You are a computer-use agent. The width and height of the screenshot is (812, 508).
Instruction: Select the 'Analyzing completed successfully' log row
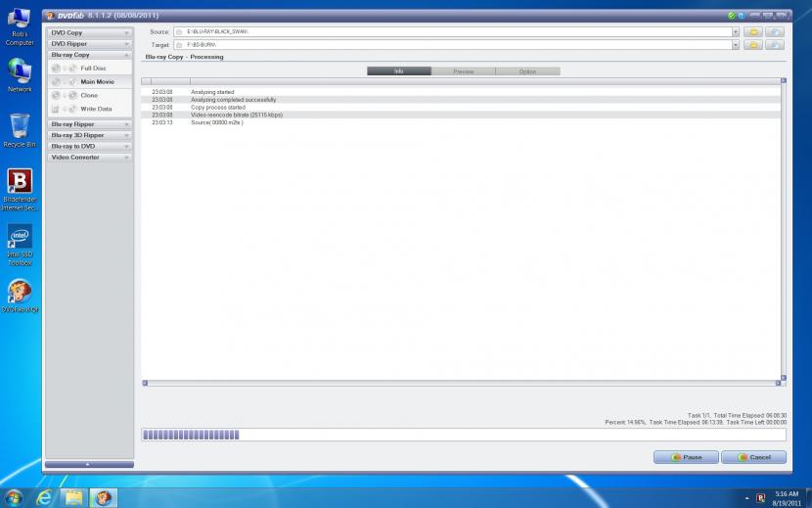pos(461,100)
